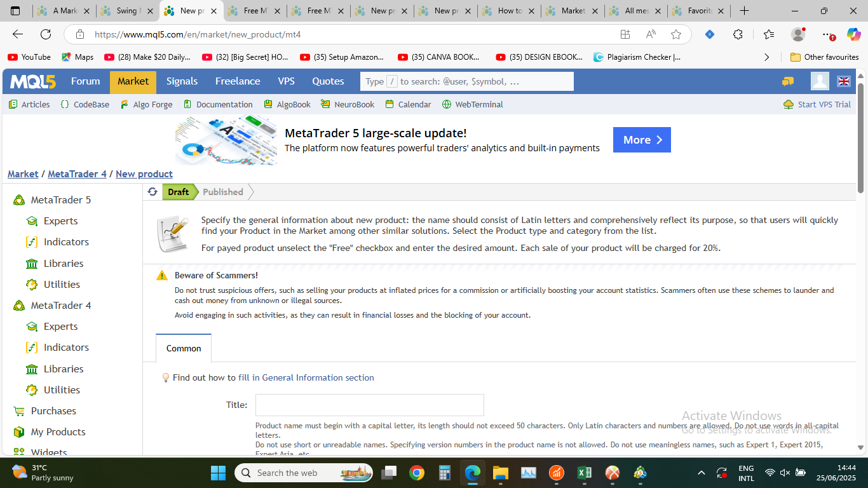Click the Documentation icon
The width and height of the screenshot is (868, 488).
pyautogui.click(x=187, y=104)
